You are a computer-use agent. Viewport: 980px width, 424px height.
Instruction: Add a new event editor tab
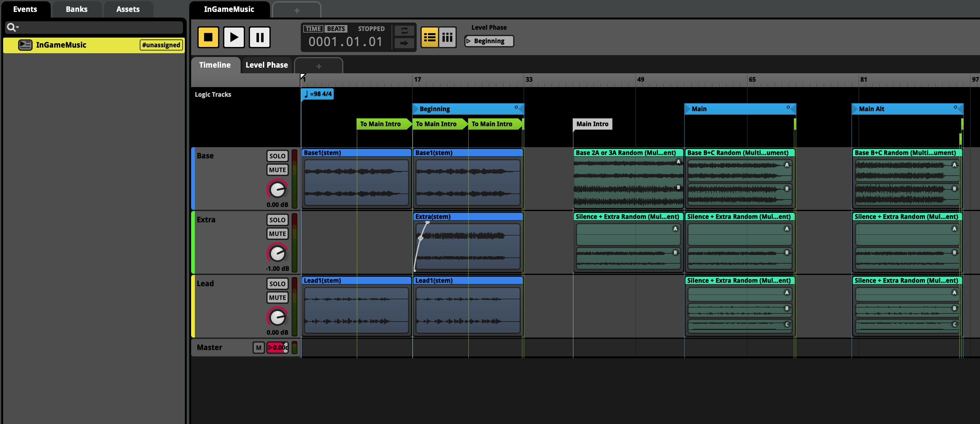[x=297, y=10]
